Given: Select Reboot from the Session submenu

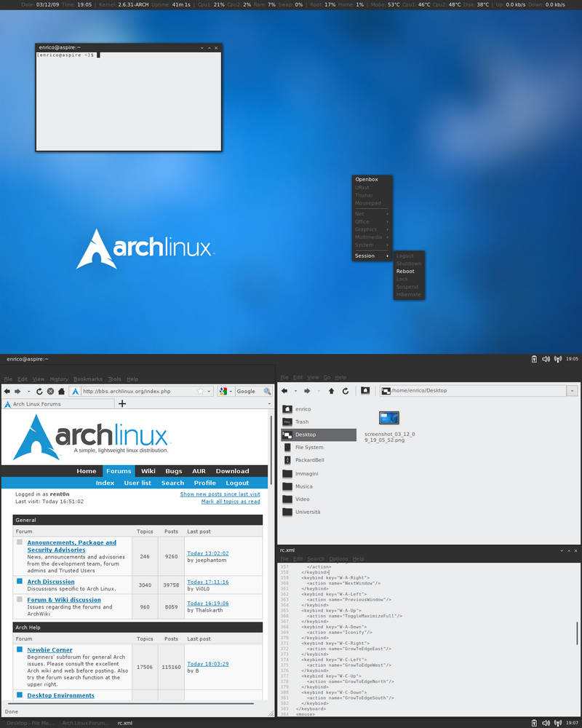Looking at the screenshot, I should pos(405,270).
